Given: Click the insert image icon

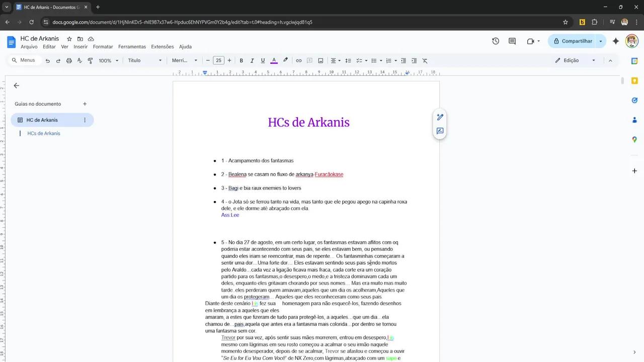Looking at the screenshot, I should tap(320, 61).
